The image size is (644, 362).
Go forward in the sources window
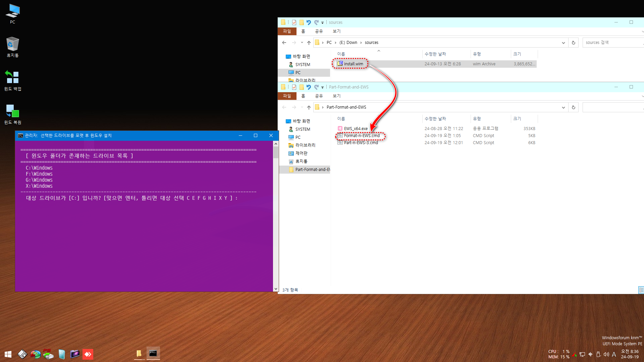point(294,43)
